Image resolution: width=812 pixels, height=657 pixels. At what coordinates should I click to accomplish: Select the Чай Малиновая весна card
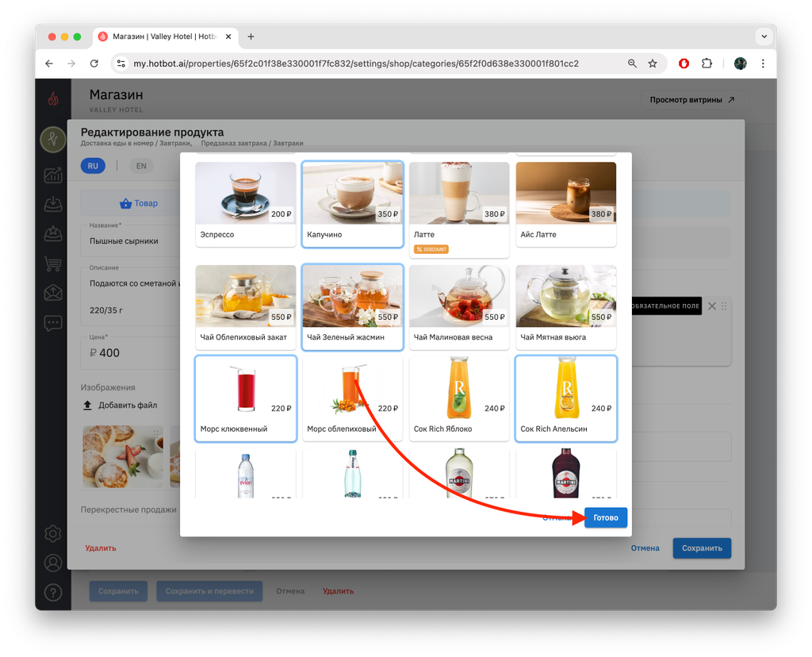click(459, 307)
